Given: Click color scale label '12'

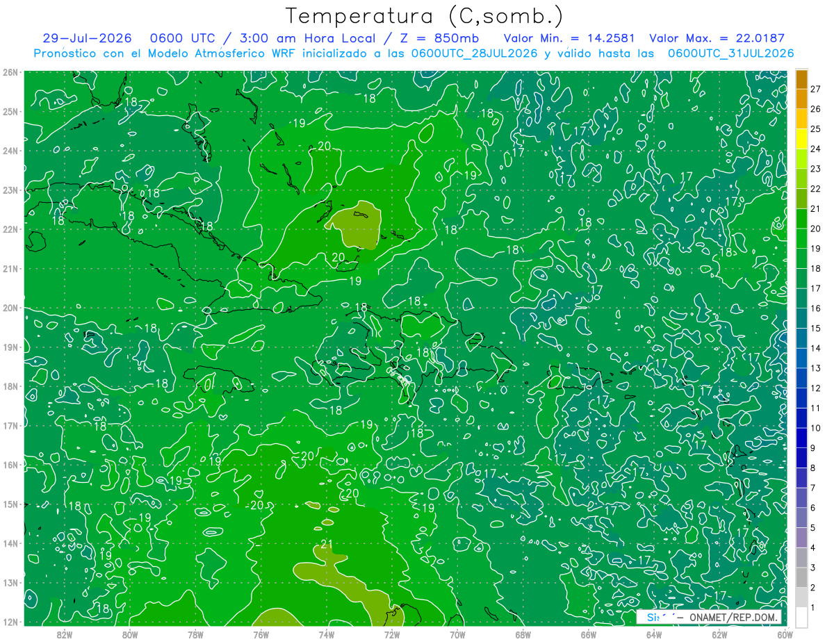Looking at the screenshot, I should click(816, 388).
